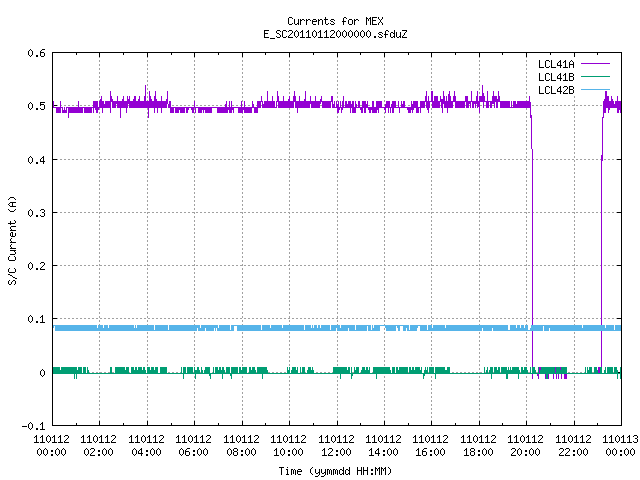This screenshot has width=640, height=480.
Task: Click the green LCL41B trace at 14:00
Action: click(x=384, y=370)
